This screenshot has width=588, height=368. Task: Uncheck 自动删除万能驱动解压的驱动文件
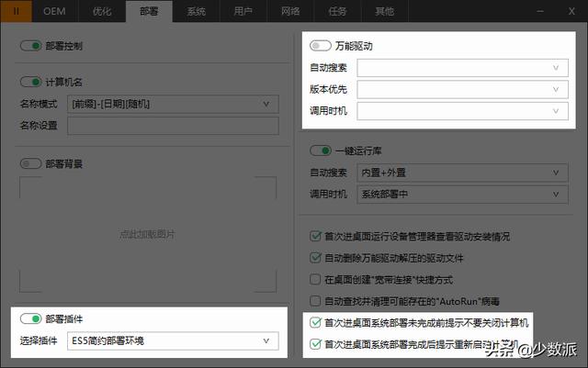pos(315,258)
